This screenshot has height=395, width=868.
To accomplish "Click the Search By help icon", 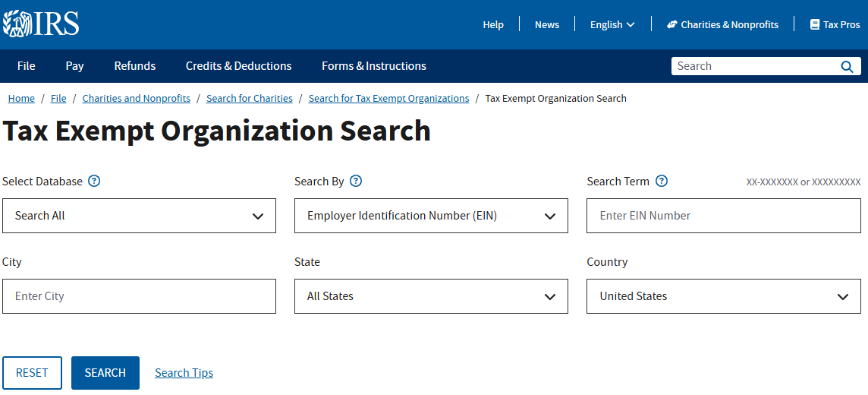I will pyautogui.click(x=356, y=181).
